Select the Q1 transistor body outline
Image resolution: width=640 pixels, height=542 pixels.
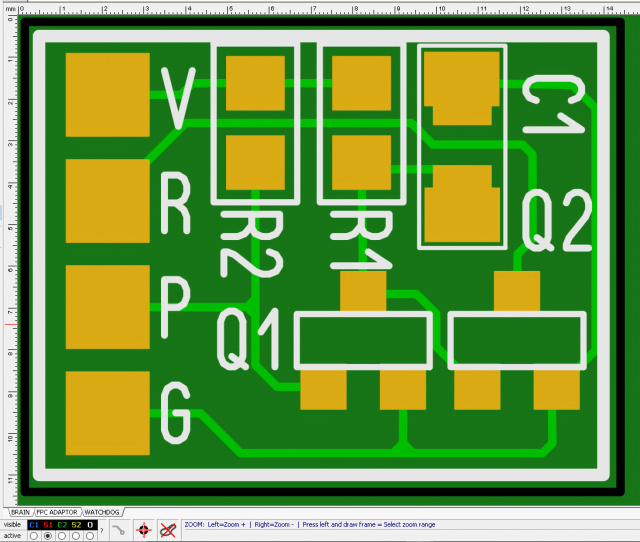pyautogui.click(x=363, y=341)
